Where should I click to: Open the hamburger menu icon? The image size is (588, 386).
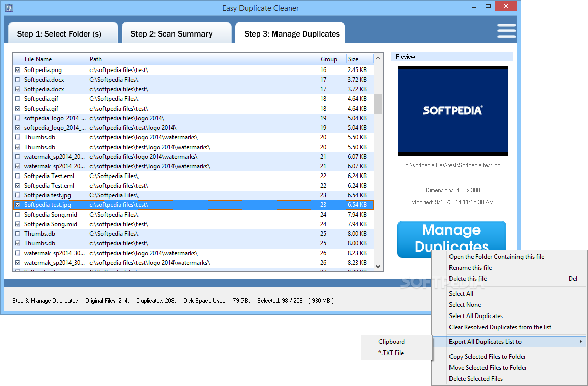(507, 31)
